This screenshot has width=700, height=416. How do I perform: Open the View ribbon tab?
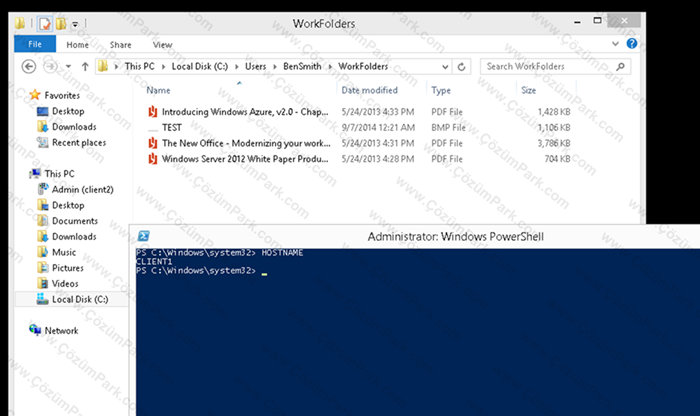[162, 45]
